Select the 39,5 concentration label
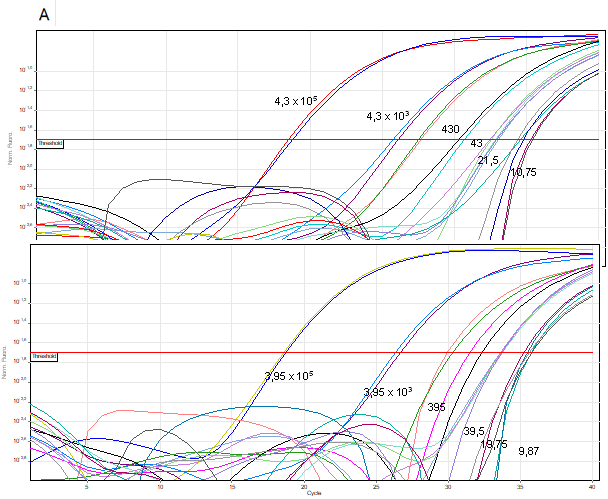 click(473, 431)
